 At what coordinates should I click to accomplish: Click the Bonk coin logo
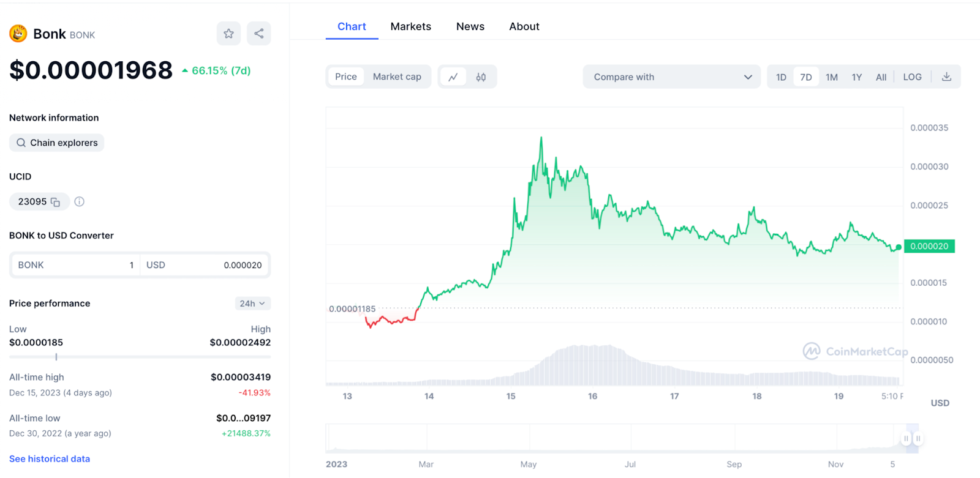18,34
